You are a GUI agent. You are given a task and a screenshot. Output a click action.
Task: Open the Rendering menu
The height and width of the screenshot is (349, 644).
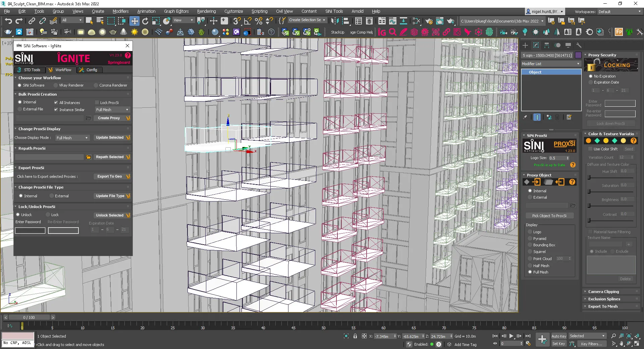pyautogui.click(x=206, y=11)
